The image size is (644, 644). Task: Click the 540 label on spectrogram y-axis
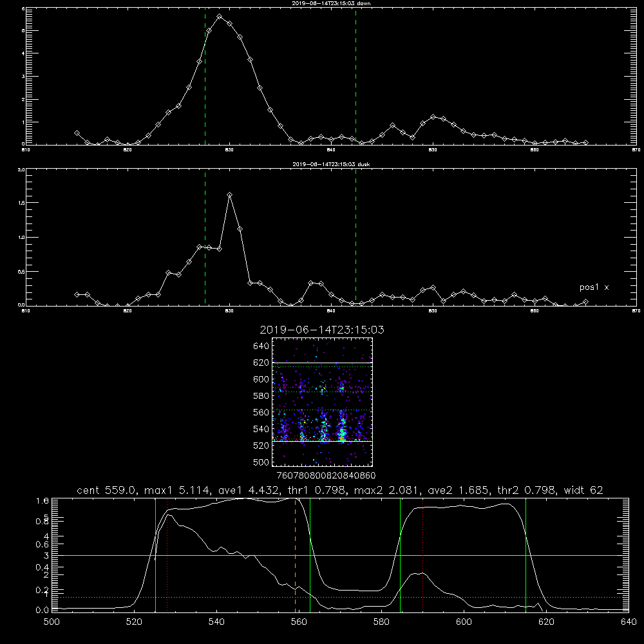(261, 429)
